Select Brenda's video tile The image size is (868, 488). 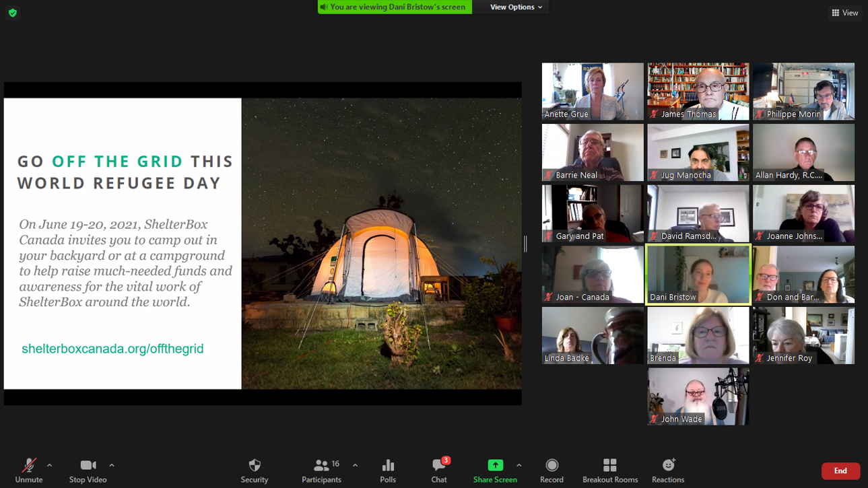point(698,336)
